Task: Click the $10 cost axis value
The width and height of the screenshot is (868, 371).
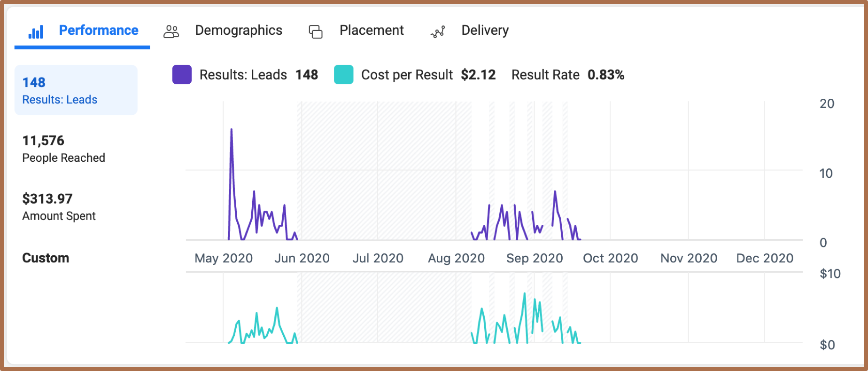Action: pyautogui.click(x=830, y=274)
